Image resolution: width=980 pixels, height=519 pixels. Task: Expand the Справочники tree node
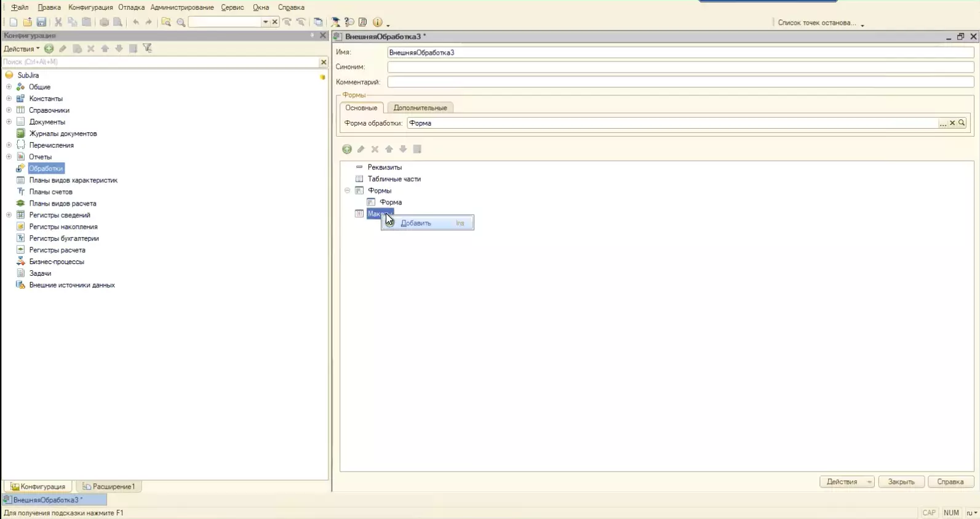point(9,110)
